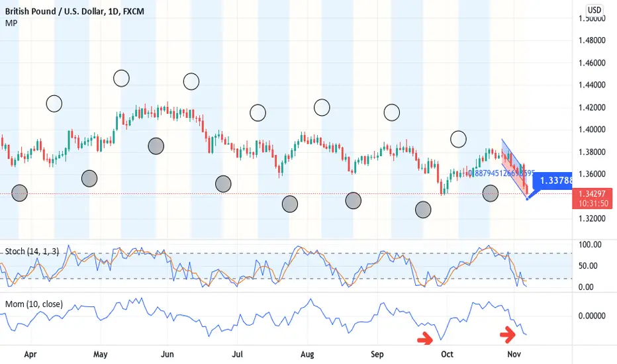
Task: Open the USD currency selector
Action: (594, 10)
